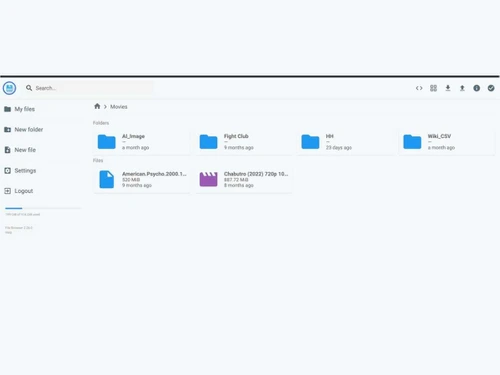The height and width of the screenshot is (375, 500).
Task: Open the AI_Image folder
Action: pos(142,142)
